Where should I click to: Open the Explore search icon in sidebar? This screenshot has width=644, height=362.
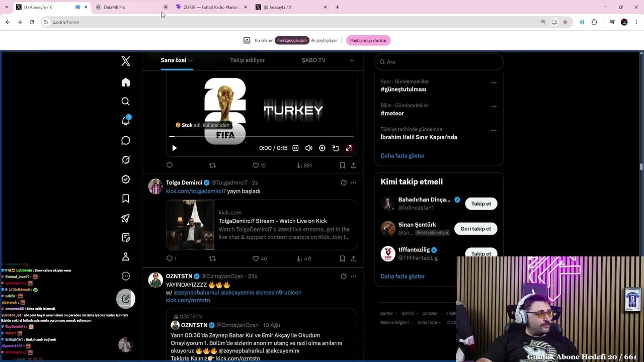(x=126, y=102)
